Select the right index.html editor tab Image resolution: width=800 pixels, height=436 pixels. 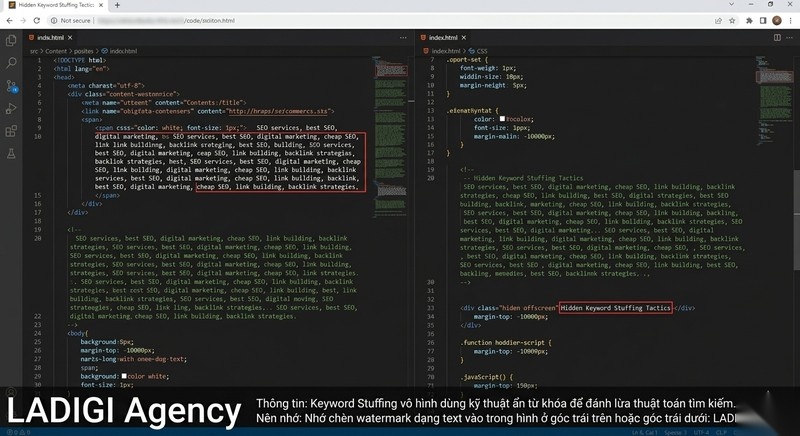point(443,38)
